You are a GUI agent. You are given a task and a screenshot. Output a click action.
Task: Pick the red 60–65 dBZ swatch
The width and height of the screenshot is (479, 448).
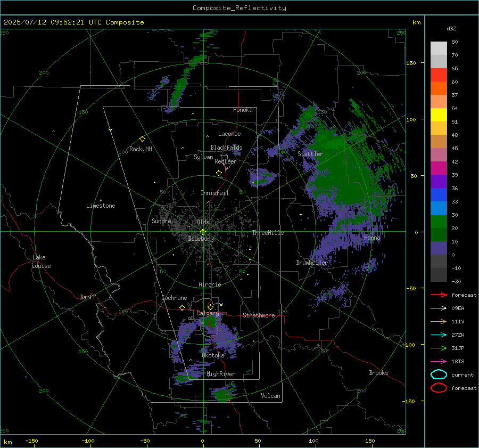[x=439, y=75]
